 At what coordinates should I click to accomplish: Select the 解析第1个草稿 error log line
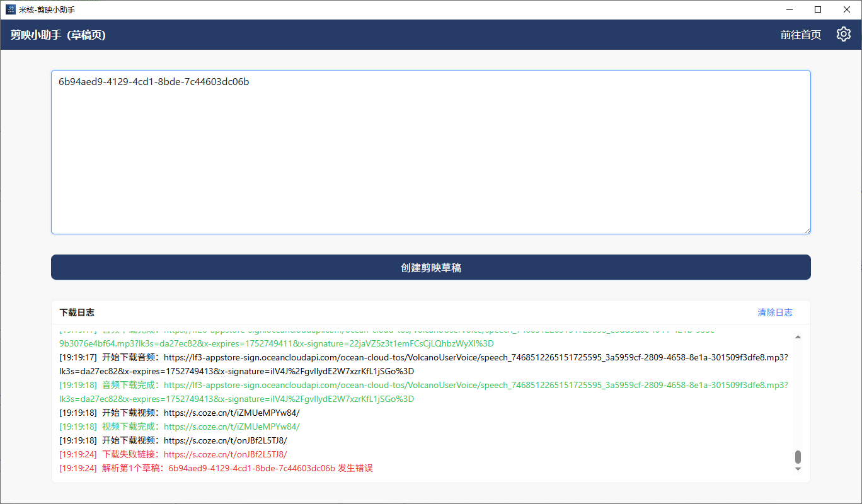click(216, 468)
